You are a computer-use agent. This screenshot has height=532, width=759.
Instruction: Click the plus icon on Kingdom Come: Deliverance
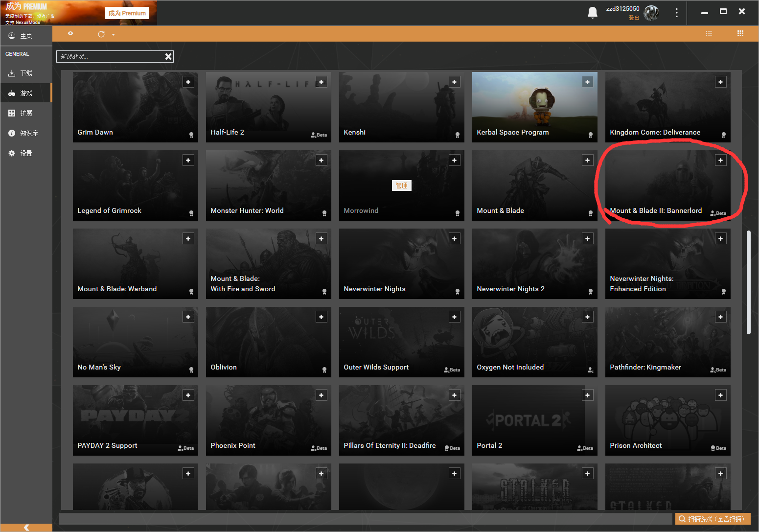tap(721, 82)
